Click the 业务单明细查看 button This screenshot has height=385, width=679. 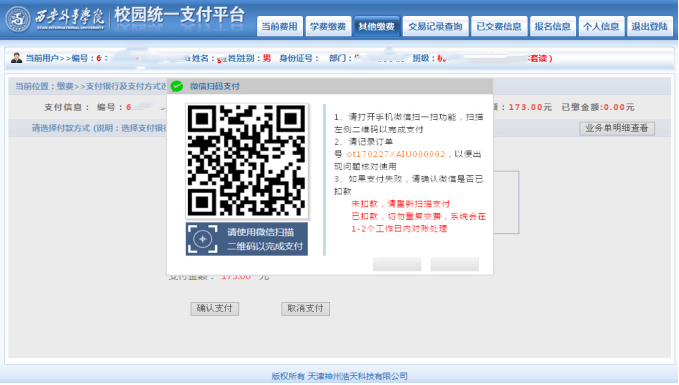pyautogui.click(x=617, y=128)
